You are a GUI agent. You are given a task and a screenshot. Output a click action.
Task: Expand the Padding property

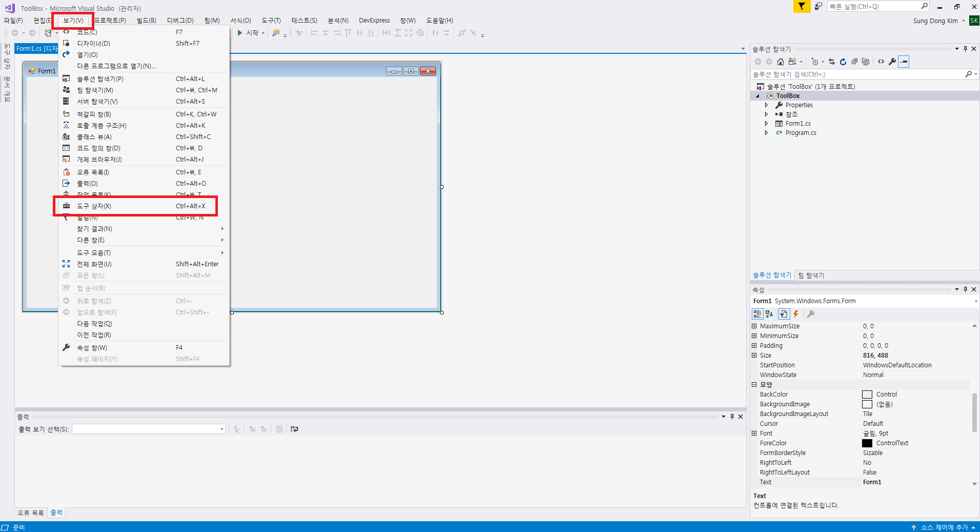pyautogui.click(x=754, y=346)
